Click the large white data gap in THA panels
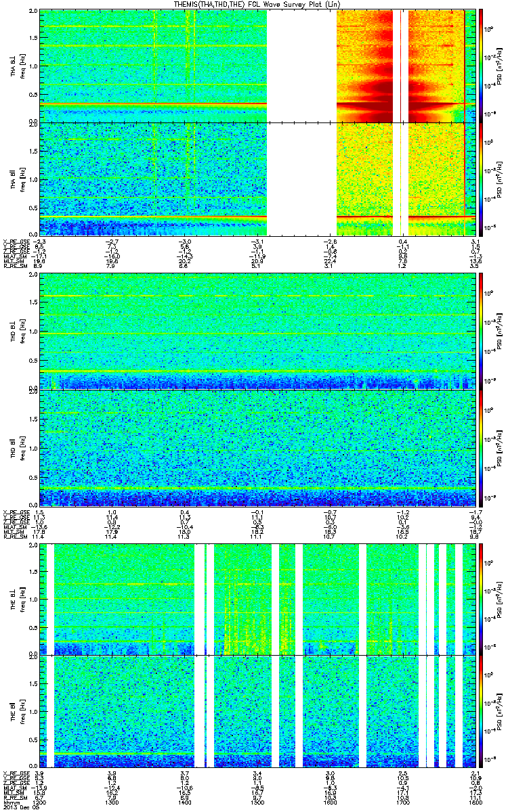 coord(302,122)
